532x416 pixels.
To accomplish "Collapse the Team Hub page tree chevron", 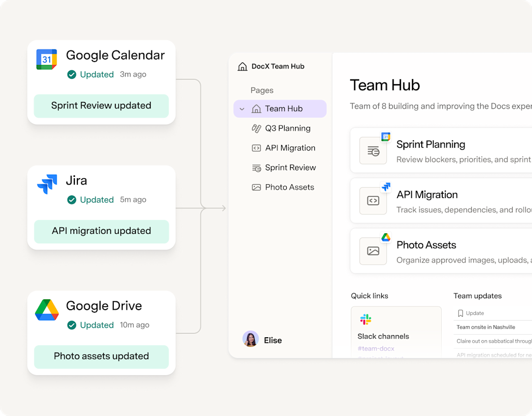I will click(x=242, y=109).
